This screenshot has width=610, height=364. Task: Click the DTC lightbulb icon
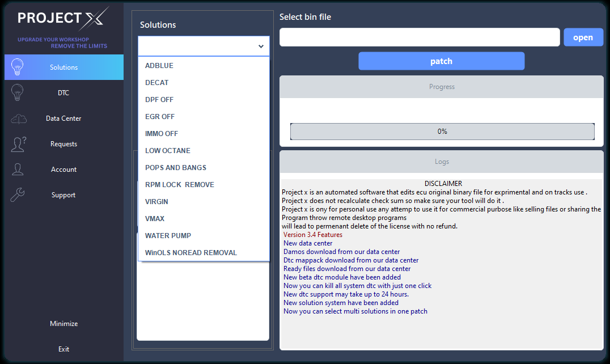point(17,92)
